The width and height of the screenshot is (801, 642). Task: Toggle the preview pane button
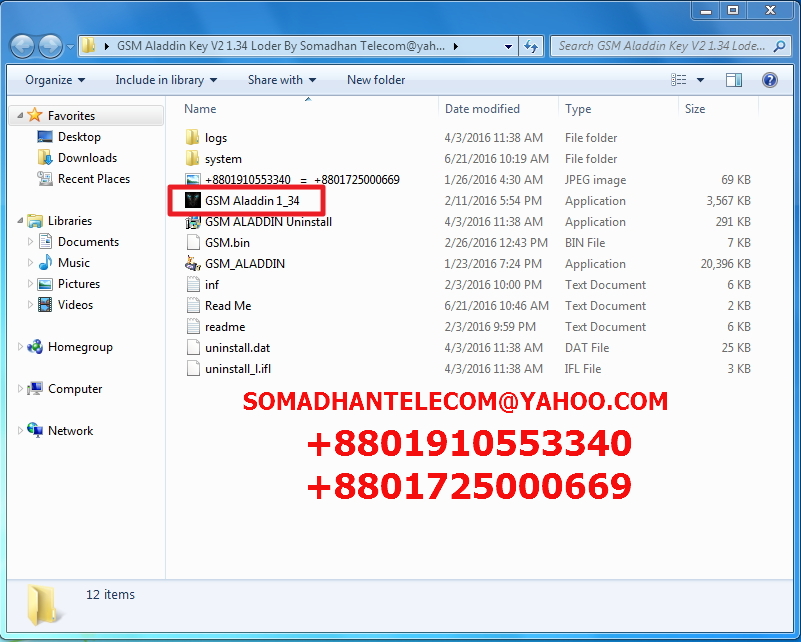pos(734,80)
